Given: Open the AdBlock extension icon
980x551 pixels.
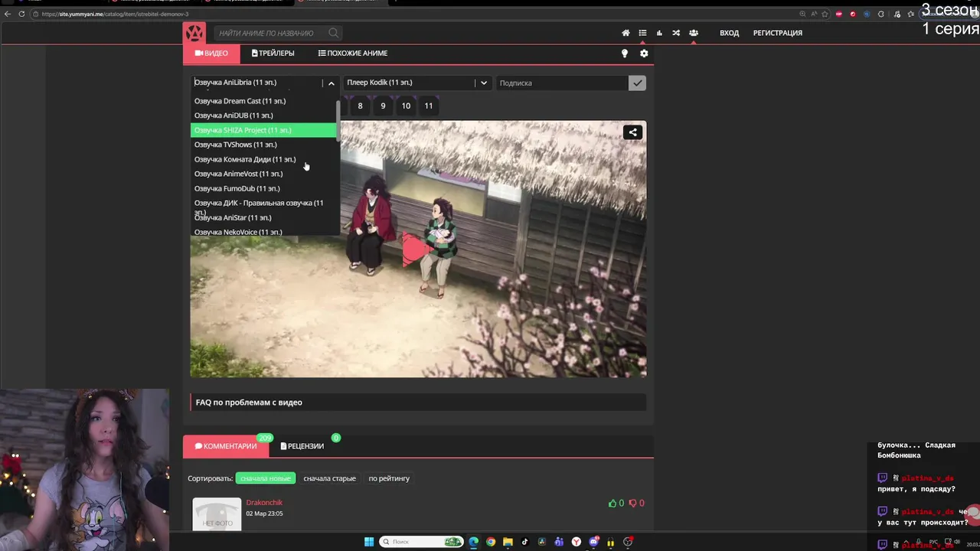Looking at the screenshot, I should pyautogui.click(x=839, y=14).
